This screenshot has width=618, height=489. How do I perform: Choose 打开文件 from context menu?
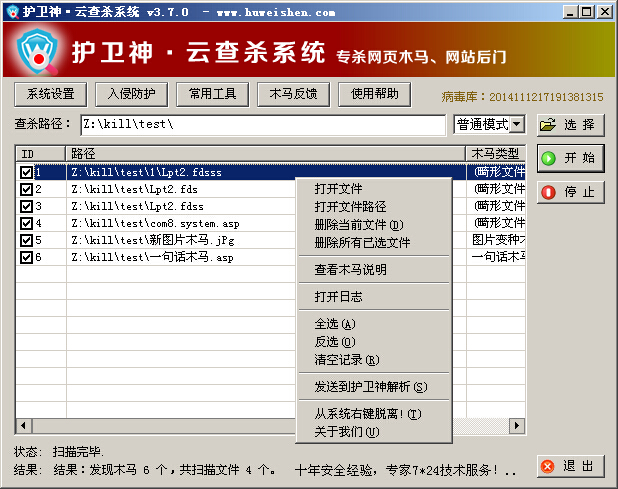point(374,189)
